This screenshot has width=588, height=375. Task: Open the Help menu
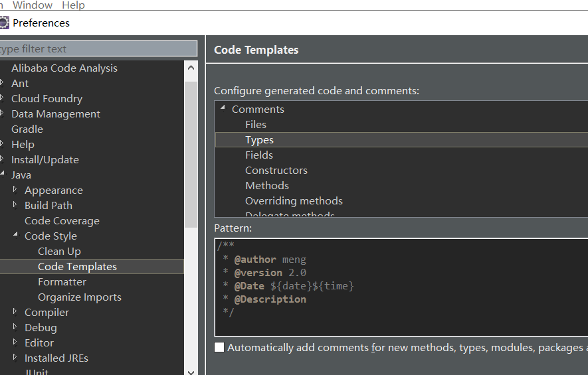coord(73,5)
